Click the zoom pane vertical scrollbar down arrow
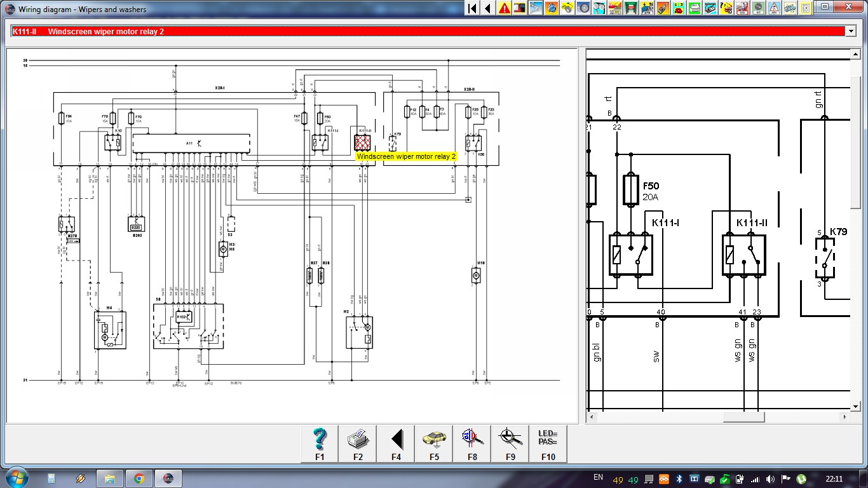 (x=855, y=405)
